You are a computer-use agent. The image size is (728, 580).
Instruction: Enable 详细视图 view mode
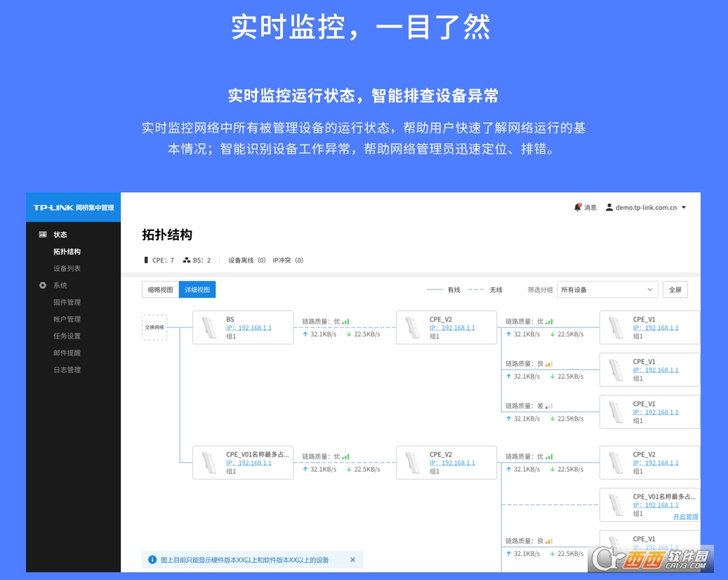(x=197, y=289)
